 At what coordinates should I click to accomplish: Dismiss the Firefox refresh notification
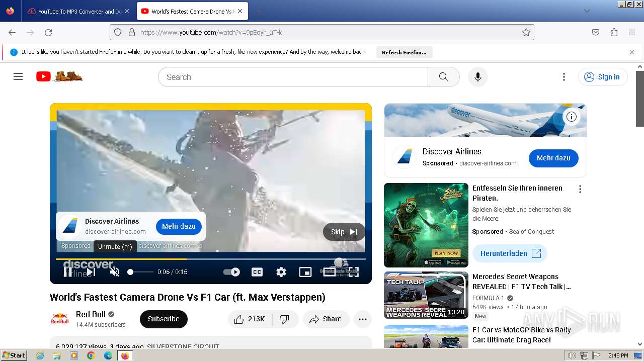click(x=632, y=52)
